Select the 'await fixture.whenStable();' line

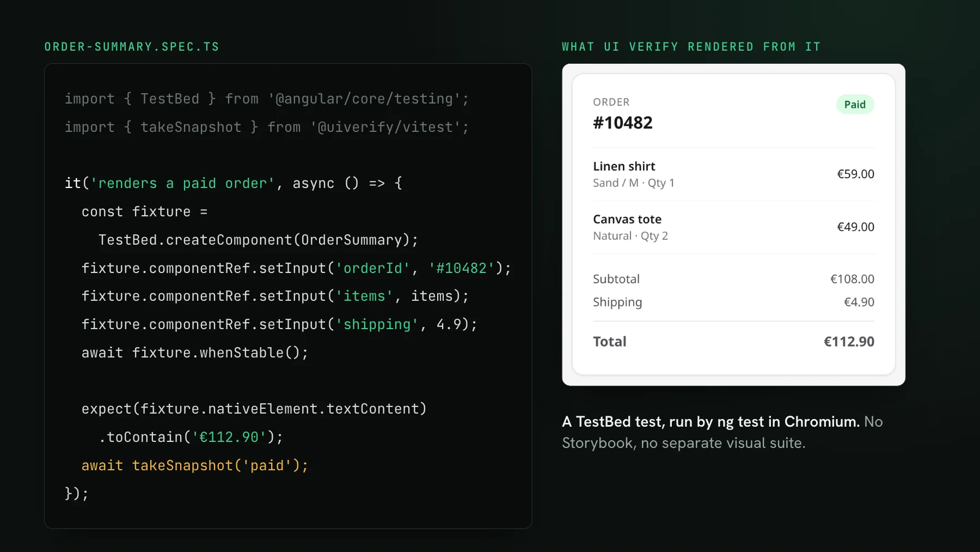(x=195, y=353)
